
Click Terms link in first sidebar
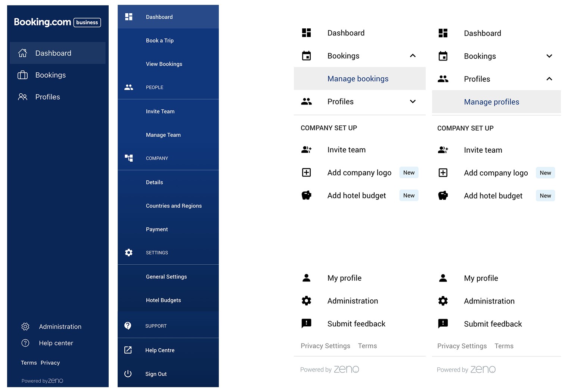click(x=29, y=363)
